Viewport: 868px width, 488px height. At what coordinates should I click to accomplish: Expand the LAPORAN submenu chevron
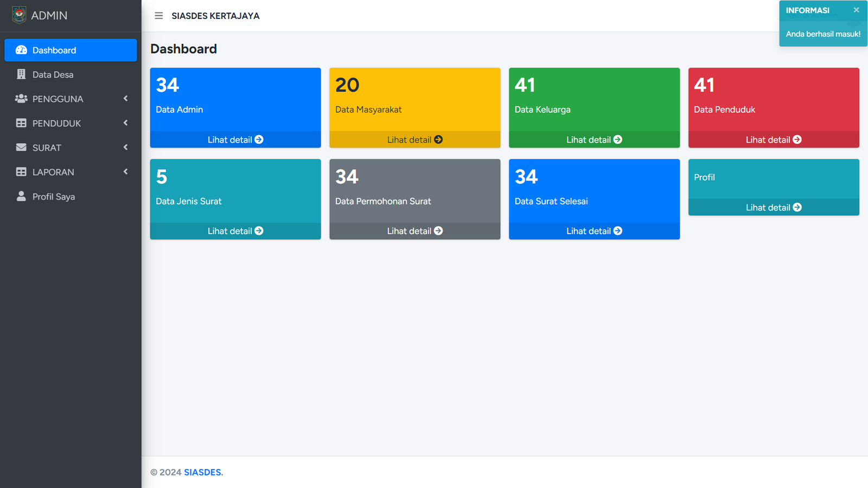pyautogui.click(x=125, y=172)
